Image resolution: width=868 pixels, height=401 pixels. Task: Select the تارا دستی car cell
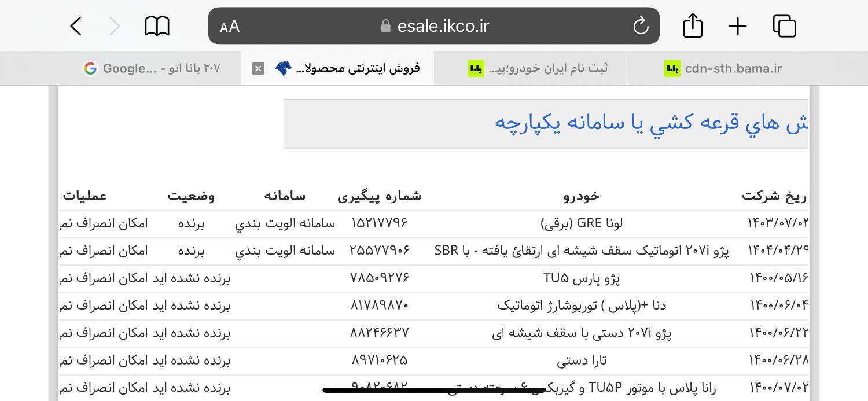(582, 360)
